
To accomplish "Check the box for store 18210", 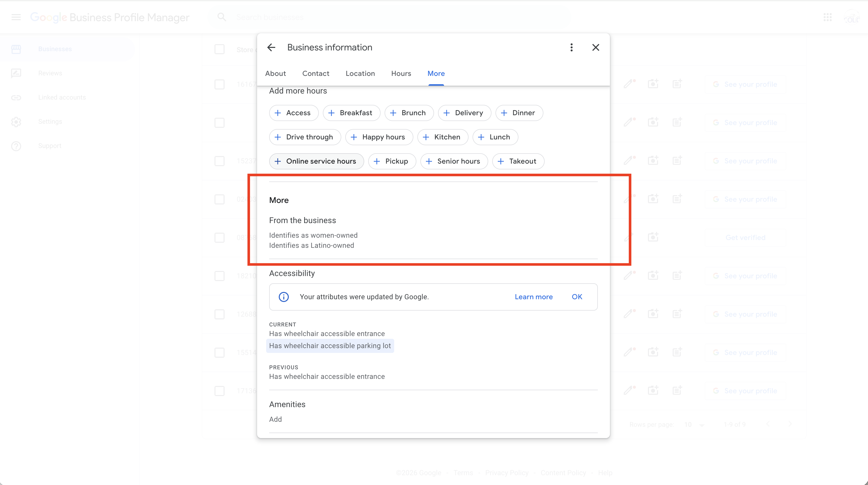I will (x=219, y=276).
